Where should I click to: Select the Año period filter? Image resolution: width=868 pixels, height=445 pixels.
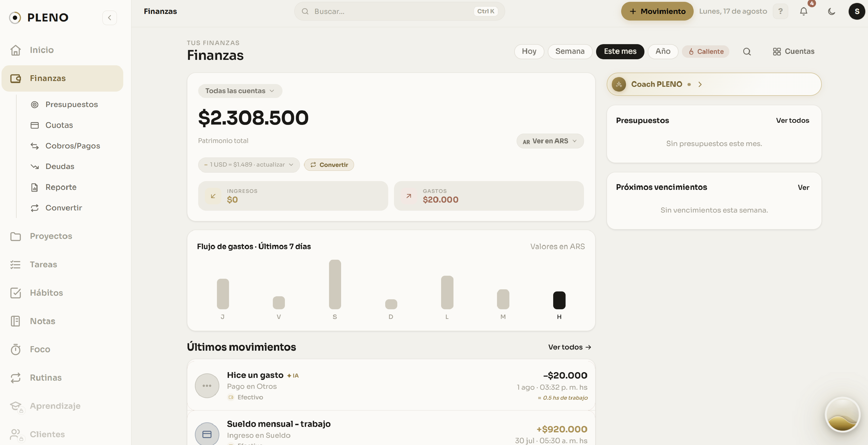pyautogui.click(x=663, y=52)
